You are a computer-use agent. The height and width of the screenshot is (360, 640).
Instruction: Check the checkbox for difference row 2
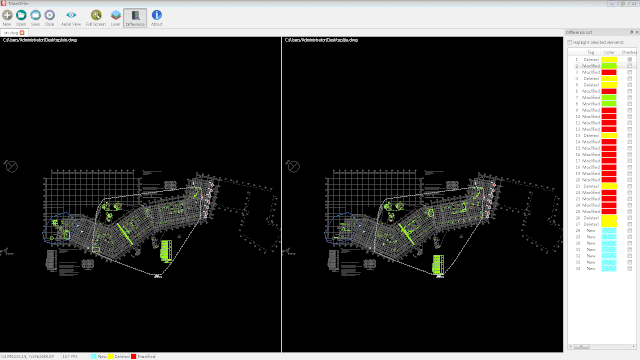[630, 66]
